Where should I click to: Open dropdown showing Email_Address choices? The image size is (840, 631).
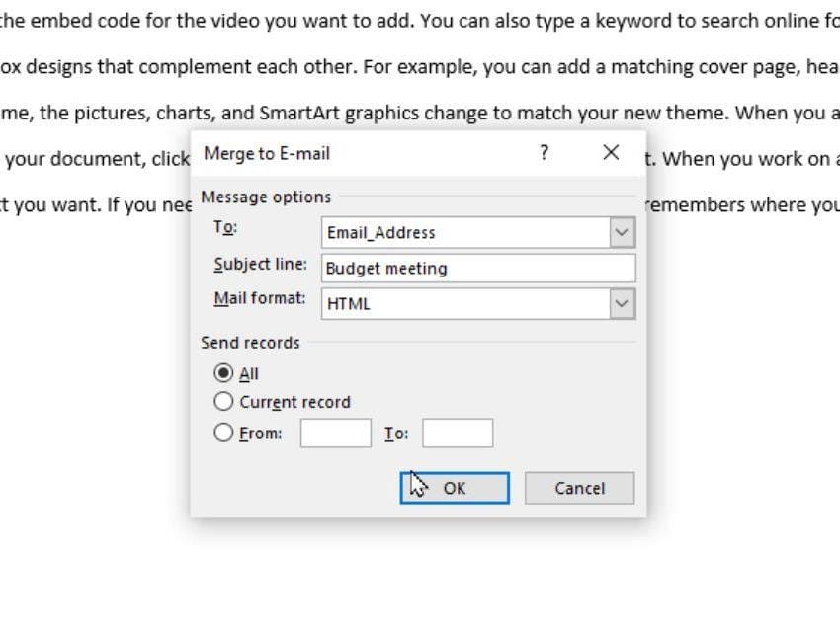click(621, 231)
